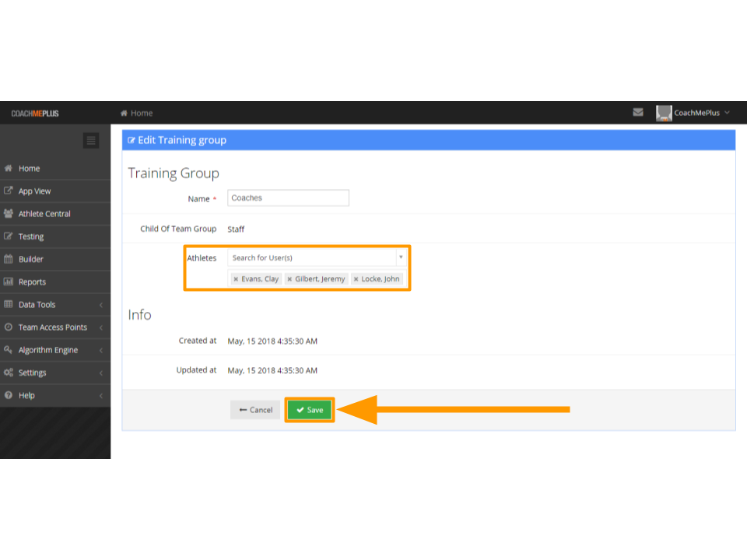The image size is (747, 560).
Task: Expand the Data Tools submenu chevron
Action: [101, 305]
